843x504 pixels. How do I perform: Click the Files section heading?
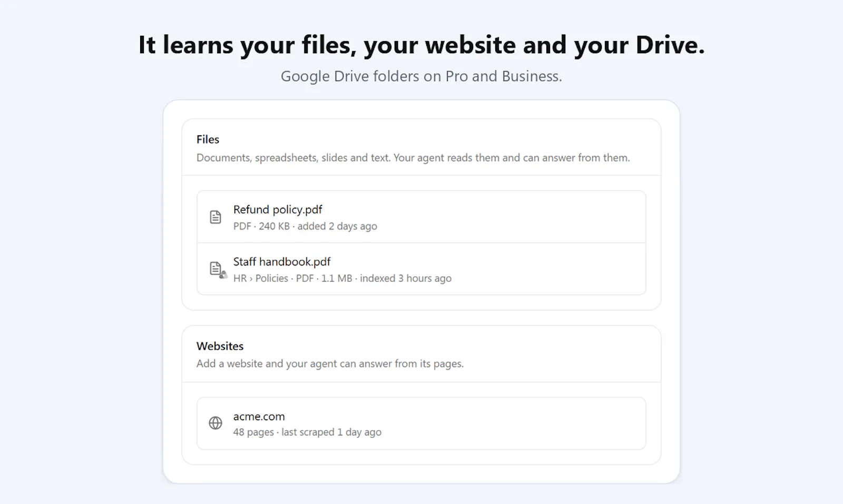(208, 140)
